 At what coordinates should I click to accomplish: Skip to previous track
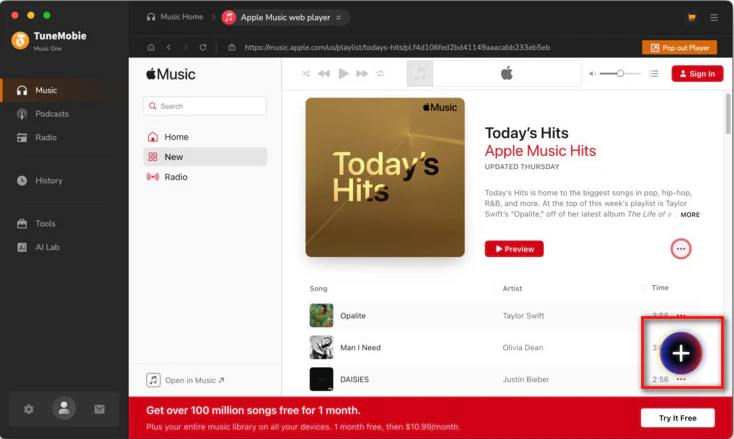[324, 73]
